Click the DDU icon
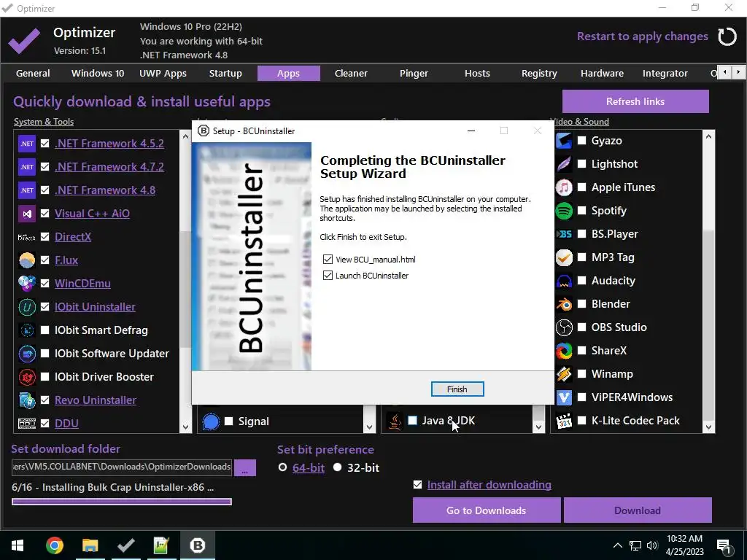747x560 pixels. [27, 424]
